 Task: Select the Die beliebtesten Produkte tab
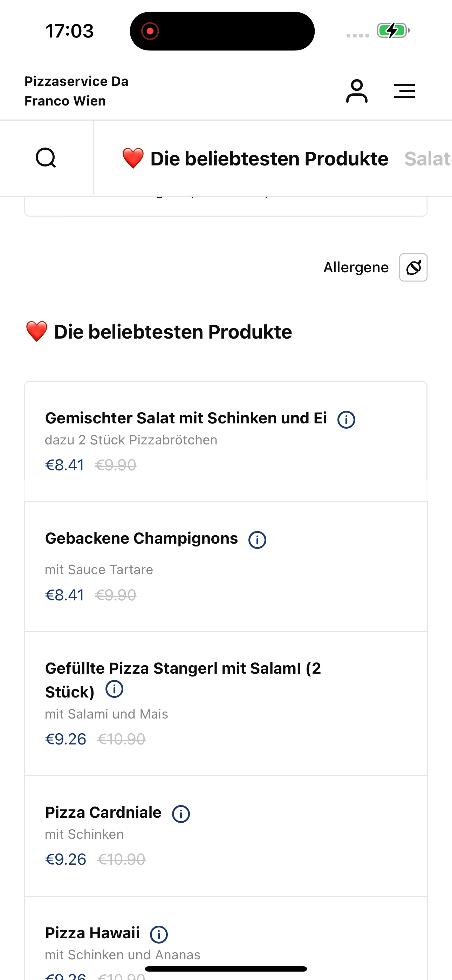(255, 159)
